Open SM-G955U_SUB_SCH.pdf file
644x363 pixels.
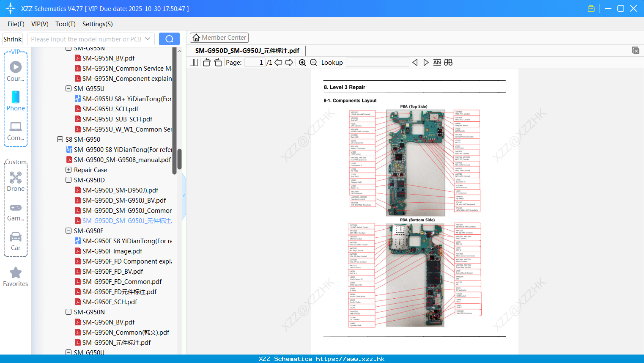coord(118,119)
